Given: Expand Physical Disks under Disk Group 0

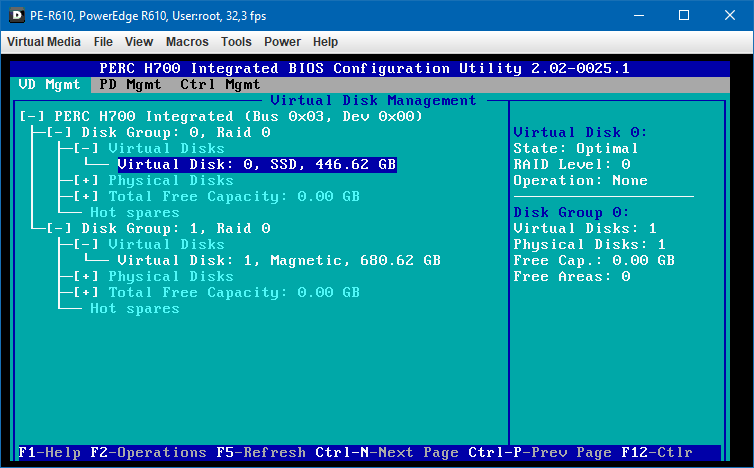Looking at the screenshot, I should tap(86, 180).
